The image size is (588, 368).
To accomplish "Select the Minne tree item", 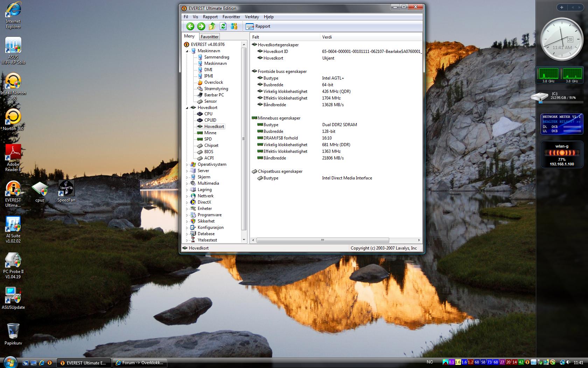I will 210,133.
